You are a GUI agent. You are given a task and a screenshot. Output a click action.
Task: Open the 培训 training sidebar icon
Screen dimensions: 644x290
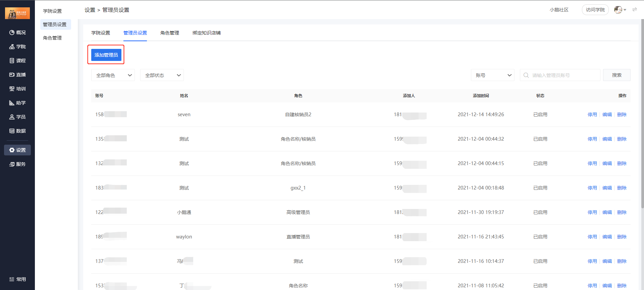point(12,89)
